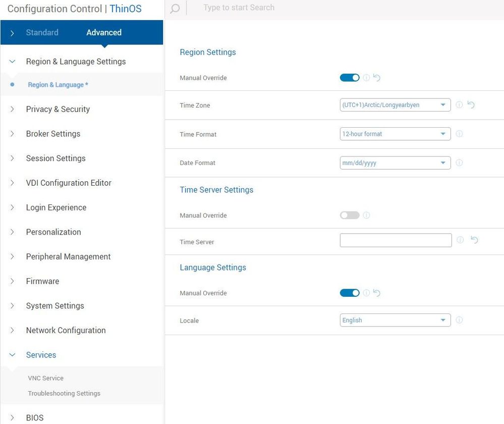This screenshot has height=424, width=504.
Task: Expand chevron left of Standard tab
Action: [12, 33]
